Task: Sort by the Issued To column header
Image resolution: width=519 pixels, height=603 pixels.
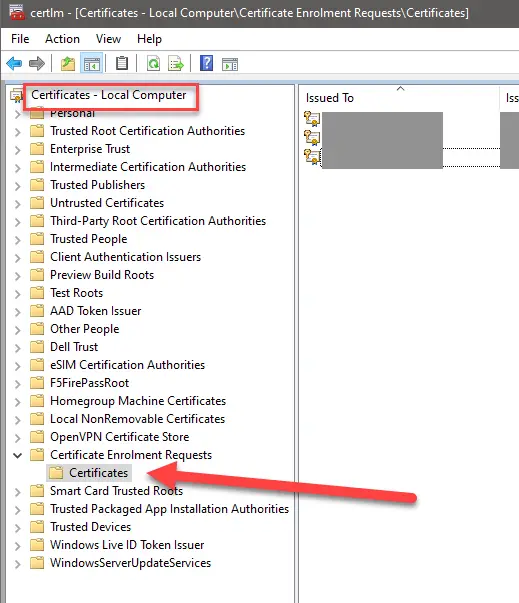Action: [399, 98]
